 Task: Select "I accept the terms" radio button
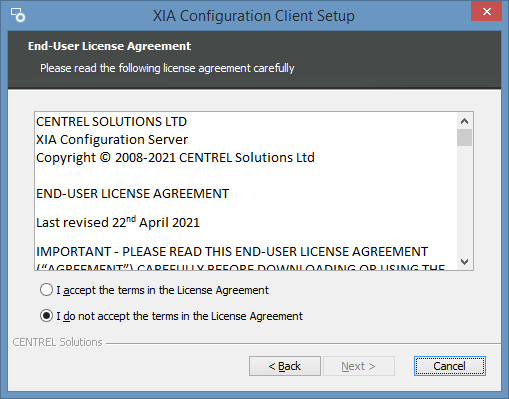[46, 290]
